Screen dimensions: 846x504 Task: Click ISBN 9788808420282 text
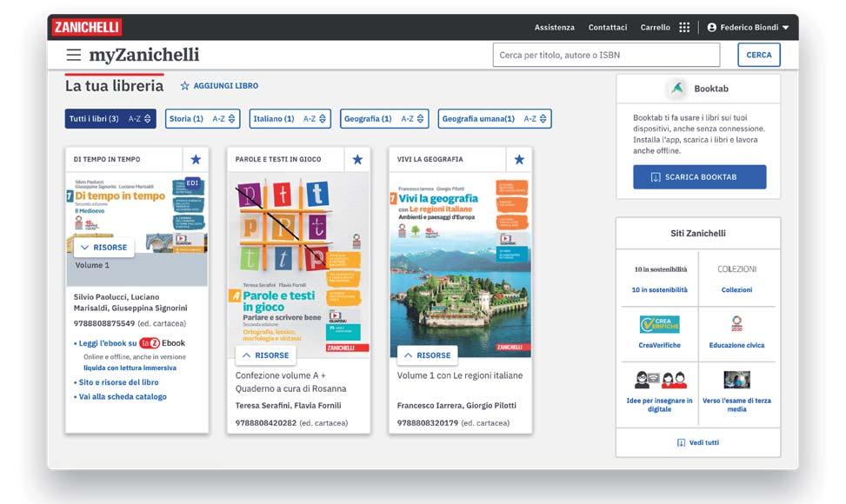tap(266, 423)
